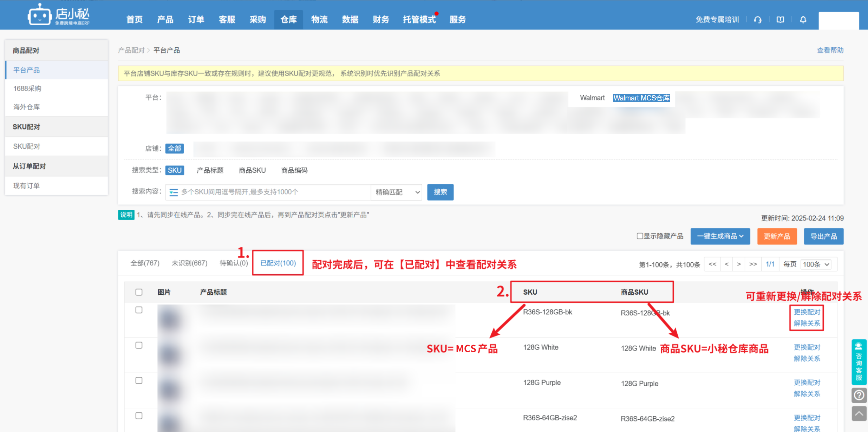The image size is (868, 432).
Task: Toggle the select-all checkbox in table header
Action: (x=139, y=292)
